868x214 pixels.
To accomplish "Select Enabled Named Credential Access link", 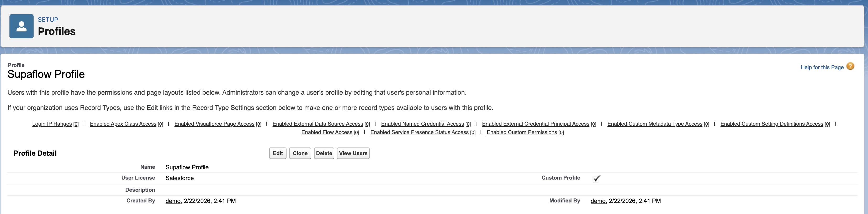I will [422, 124].
